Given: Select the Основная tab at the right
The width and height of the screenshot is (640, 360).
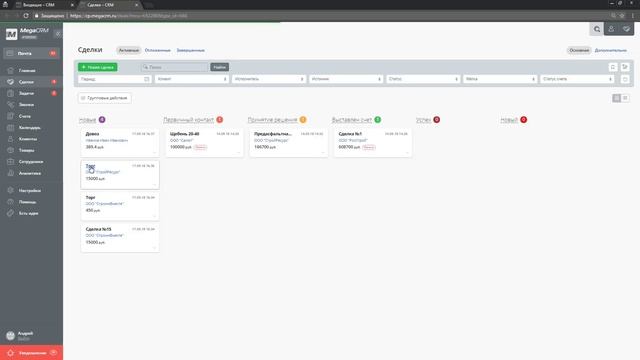Looking at the screenshot, I should [579, 50].
